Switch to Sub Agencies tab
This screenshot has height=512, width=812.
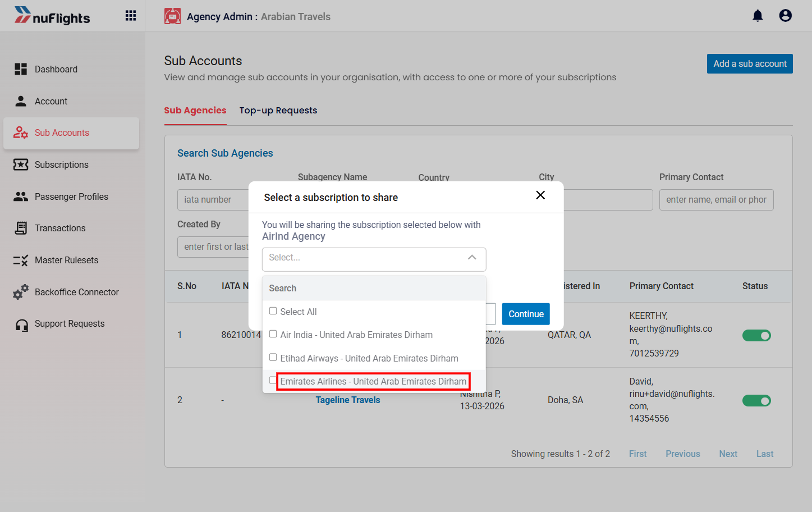click(x=195, y=111)
